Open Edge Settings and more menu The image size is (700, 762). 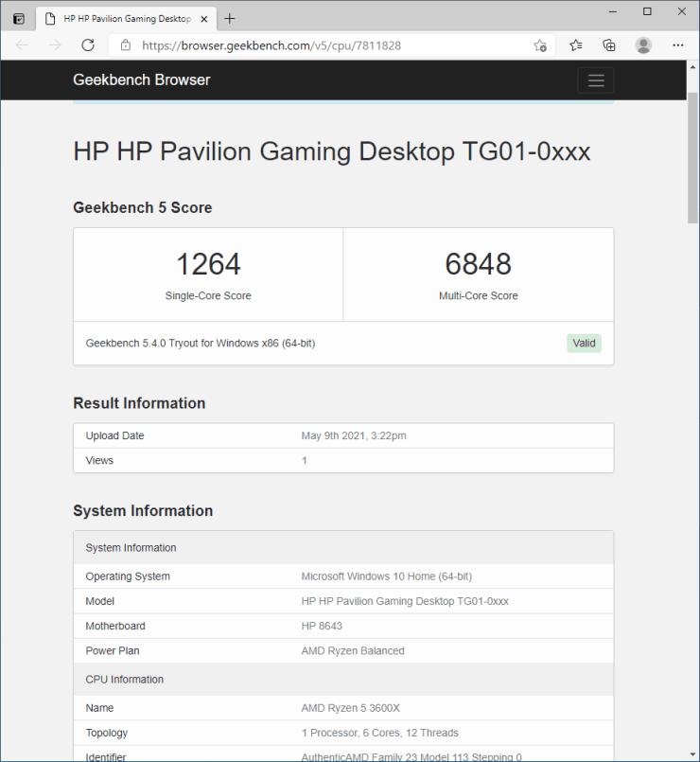[678, 45]
